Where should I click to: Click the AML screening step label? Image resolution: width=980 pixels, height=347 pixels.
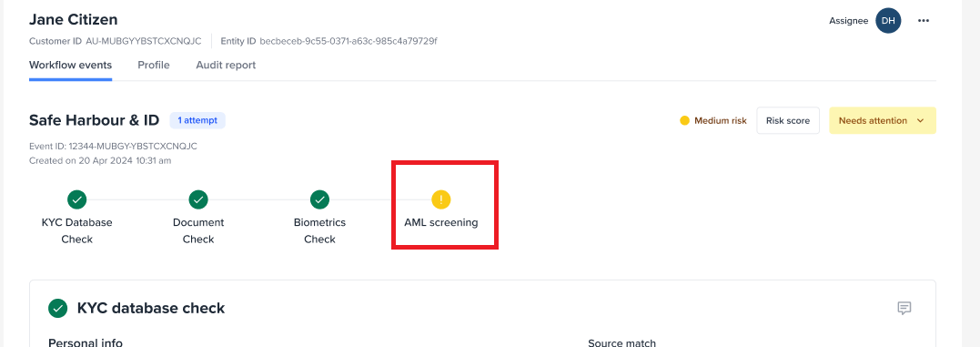point(441,222)
